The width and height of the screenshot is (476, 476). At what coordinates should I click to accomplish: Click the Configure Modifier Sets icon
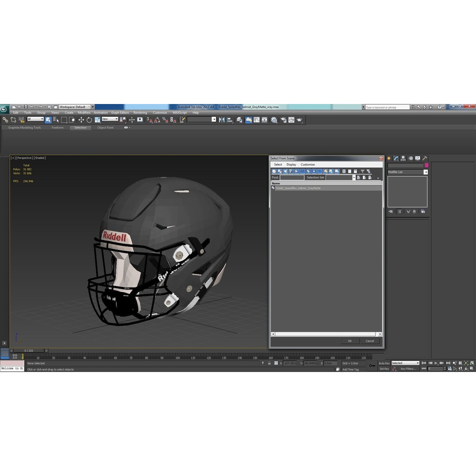(423, 211)
